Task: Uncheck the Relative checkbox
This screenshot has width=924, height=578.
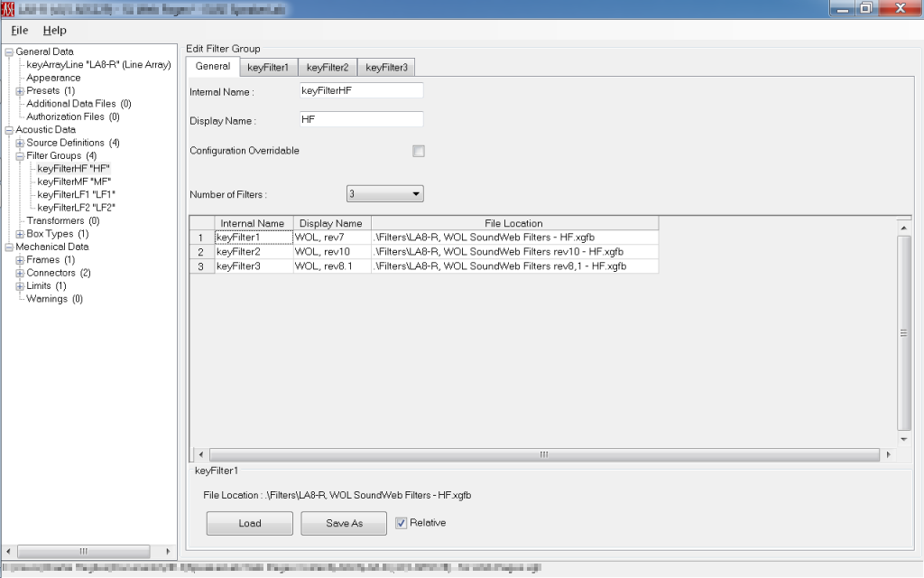Action: tap(402, 523)
